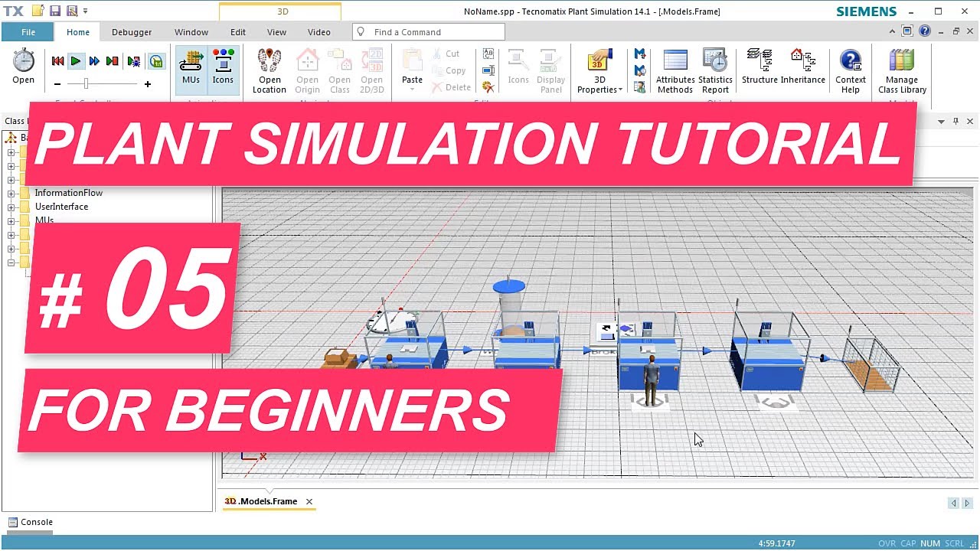Click the grayed Icons ribbon button

pos(518,67)
